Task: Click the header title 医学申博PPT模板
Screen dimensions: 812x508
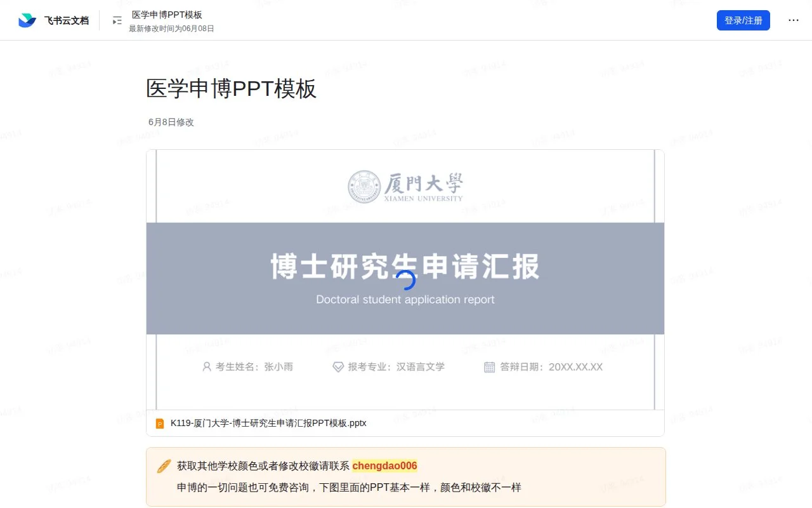Action: (167, 15)
